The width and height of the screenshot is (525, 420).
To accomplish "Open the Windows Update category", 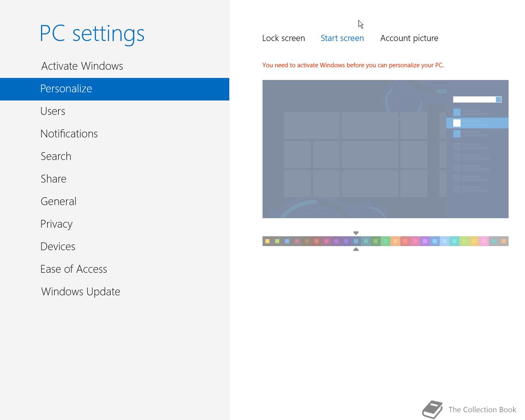I will click(80, 292).
